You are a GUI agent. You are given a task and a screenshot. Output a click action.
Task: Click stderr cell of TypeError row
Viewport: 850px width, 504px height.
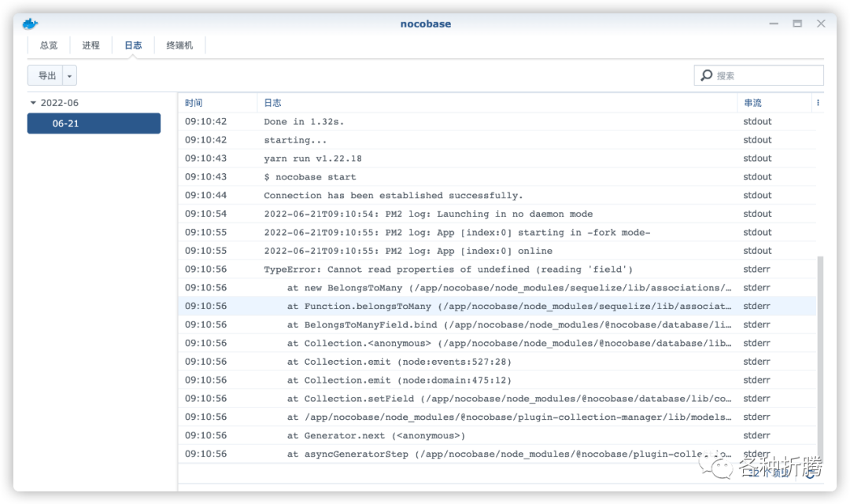pyautogui.click(x=756, y=269)
